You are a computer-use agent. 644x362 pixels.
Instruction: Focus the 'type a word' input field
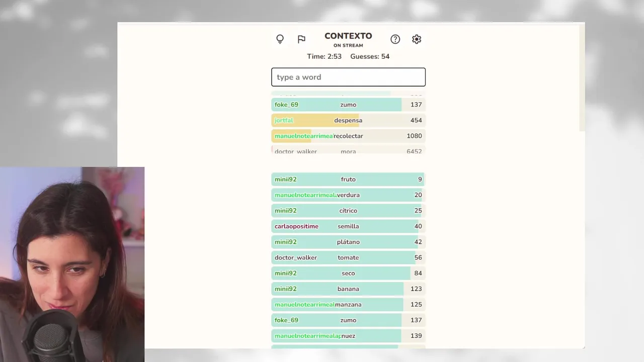(x=348, y=77)
